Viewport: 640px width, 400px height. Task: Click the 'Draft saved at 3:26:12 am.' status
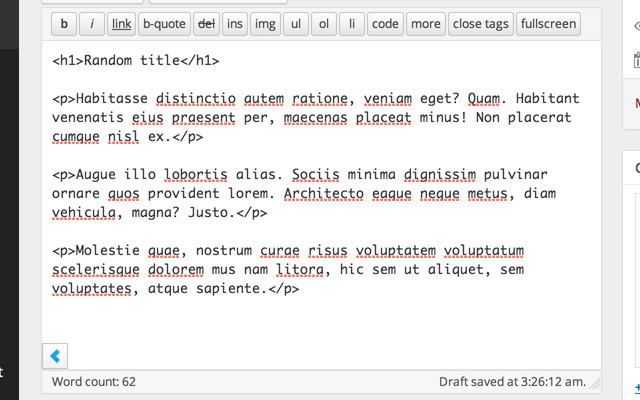(512, 382)
